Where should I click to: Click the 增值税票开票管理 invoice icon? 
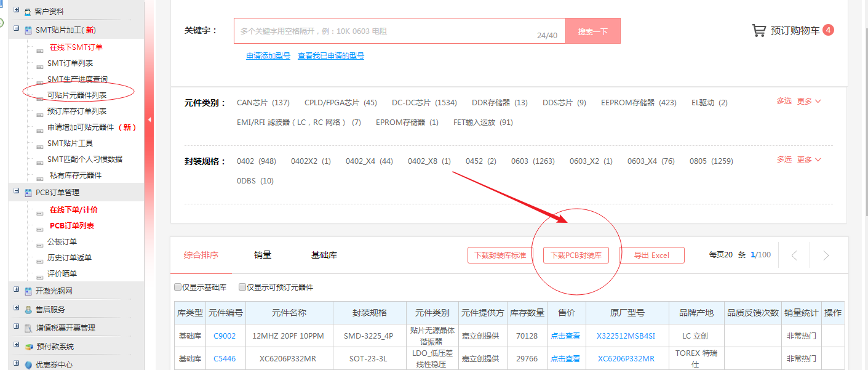click(28, 328)
